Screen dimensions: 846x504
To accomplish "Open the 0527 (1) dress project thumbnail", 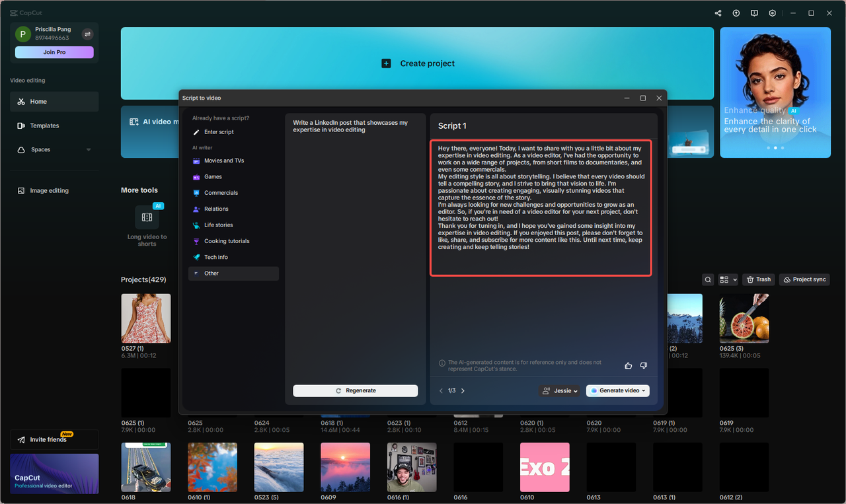I will pos(146,318).
